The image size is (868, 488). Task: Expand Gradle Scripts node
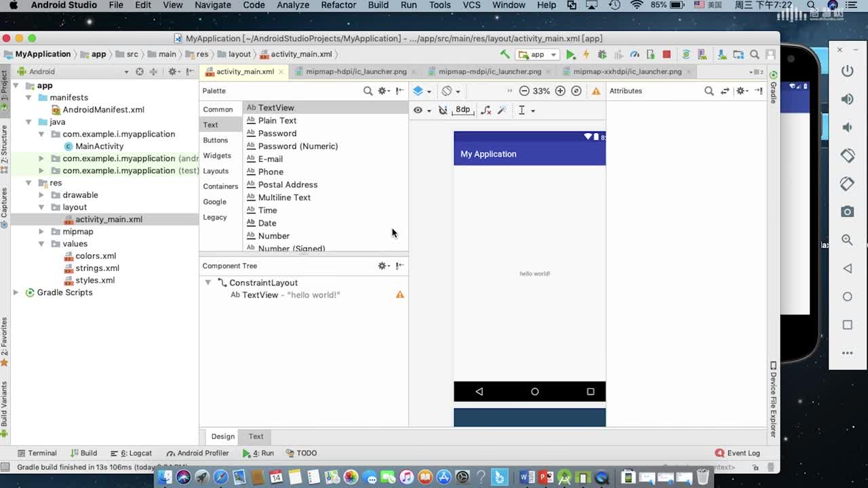coord(16,293)
